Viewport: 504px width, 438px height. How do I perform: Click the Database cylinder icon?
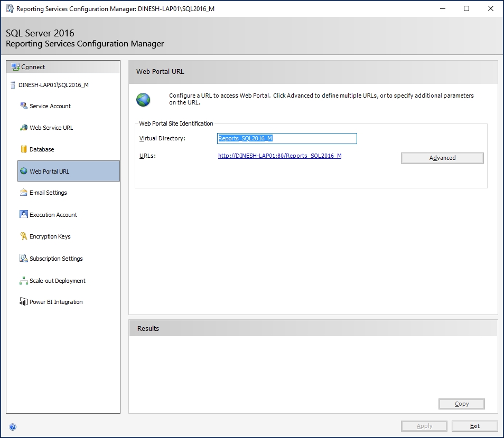coord(23,149)
